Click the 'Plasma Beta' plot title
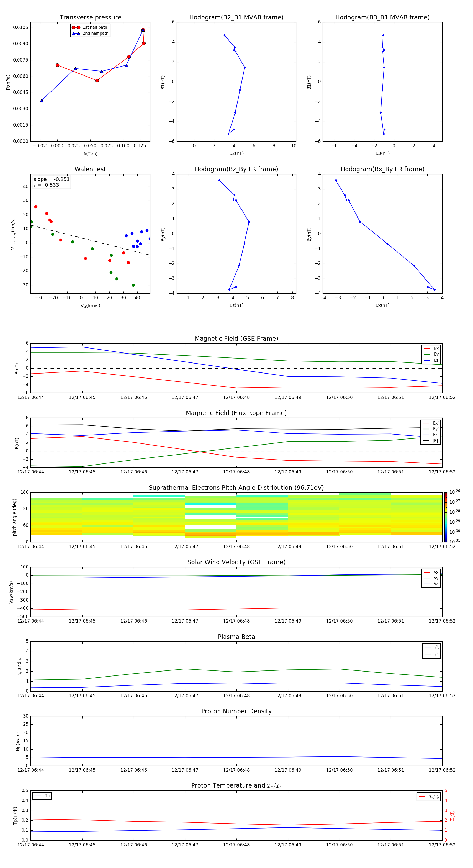Screen dimensions: 473x868 (236, 637)
